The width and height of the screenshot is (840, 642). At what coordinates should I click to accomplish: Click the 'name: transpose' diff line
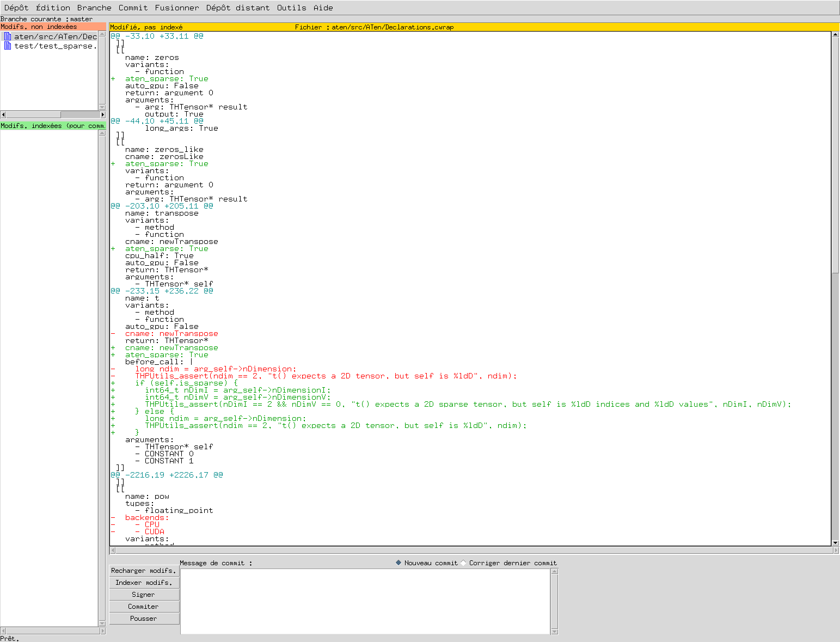pyautogui.click(x=162, y=213)
